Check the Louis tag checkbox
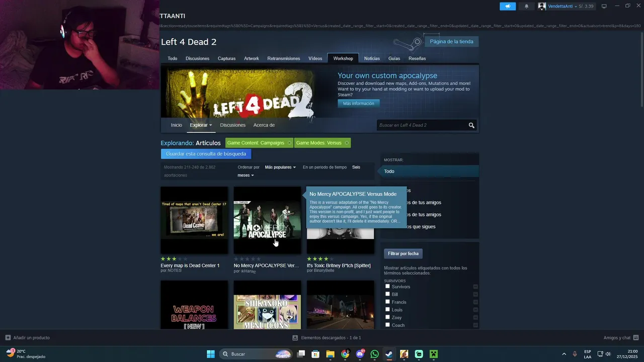The image size is (644, 362). point(387,309)
